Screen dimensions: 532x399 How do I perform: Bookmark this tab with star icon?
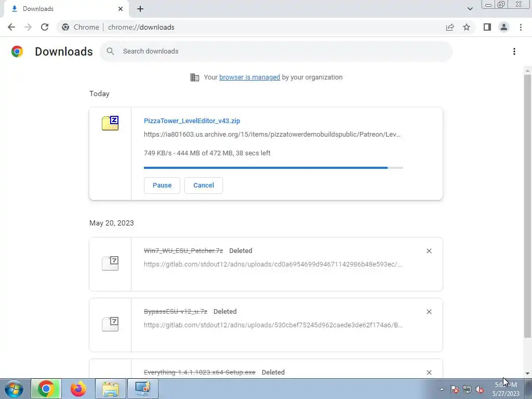pos(467,27)
